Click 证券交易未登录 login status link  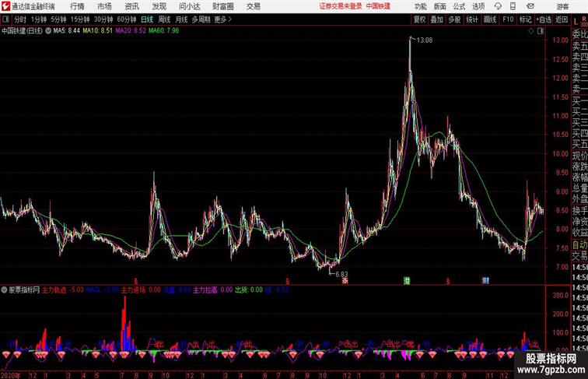(x=341, y=6)
